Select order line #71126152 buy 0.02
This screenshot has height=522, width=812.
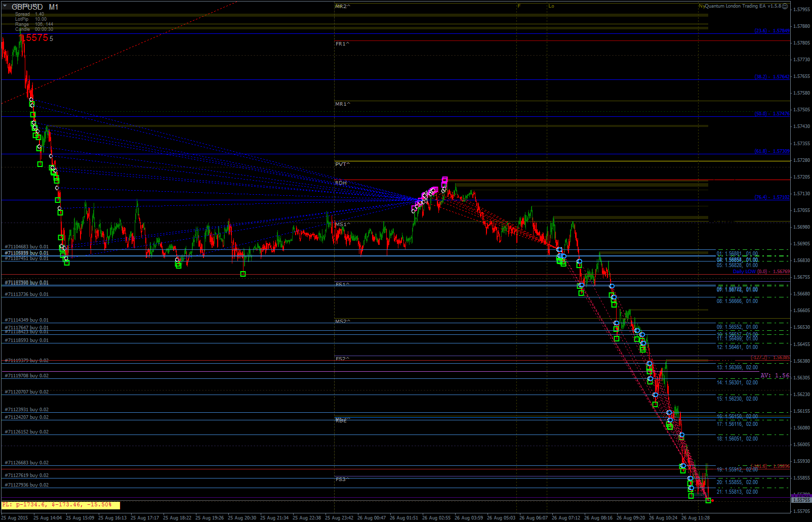click(27, 432)
